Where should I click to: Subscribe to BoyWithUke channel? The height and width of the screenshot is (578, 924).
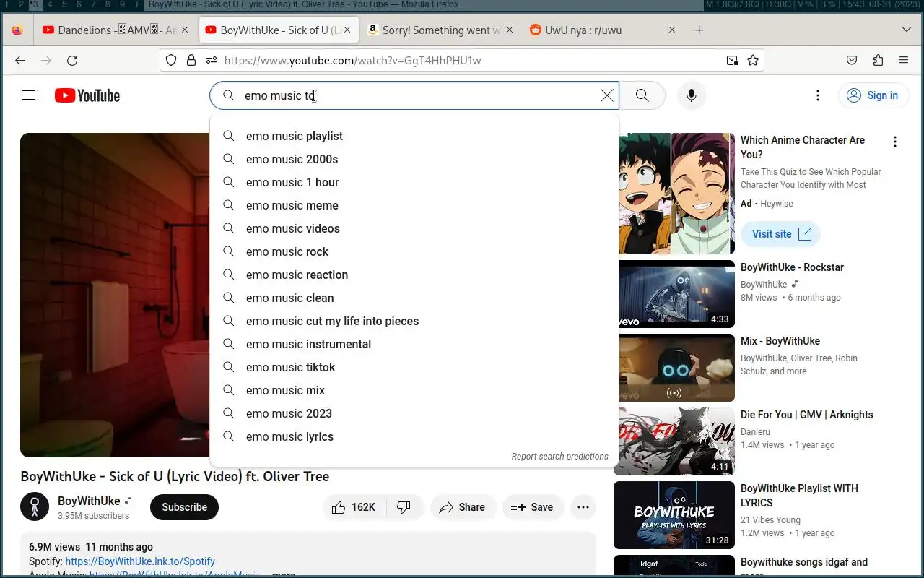click(184, 507)
